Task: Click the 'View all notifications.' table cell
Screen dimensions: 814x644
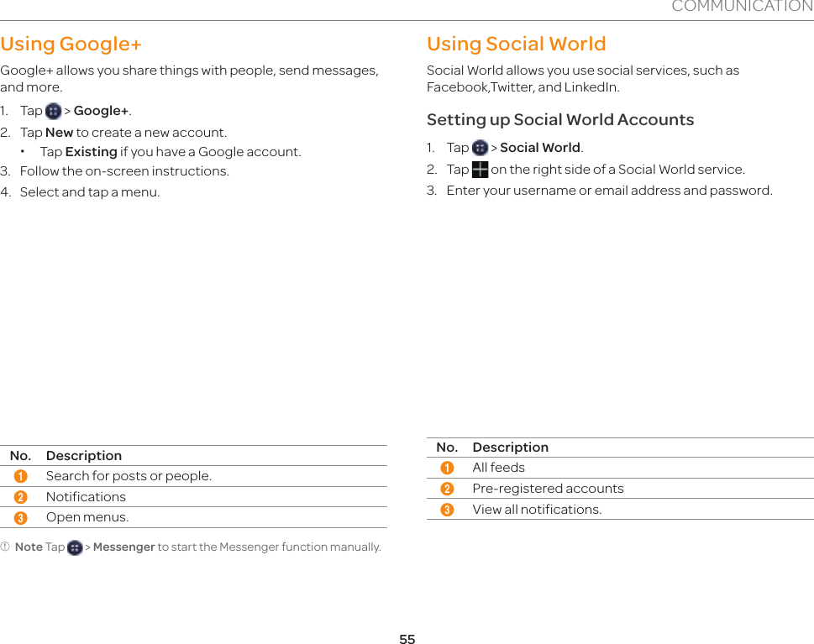Action: click(537, 510)
